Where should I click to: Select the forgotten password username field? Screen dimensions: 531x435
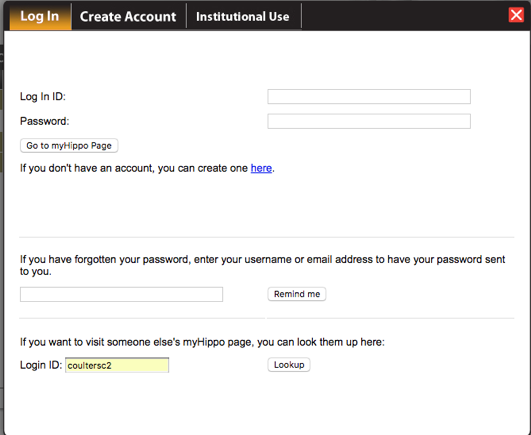click(x=121, y=294)
